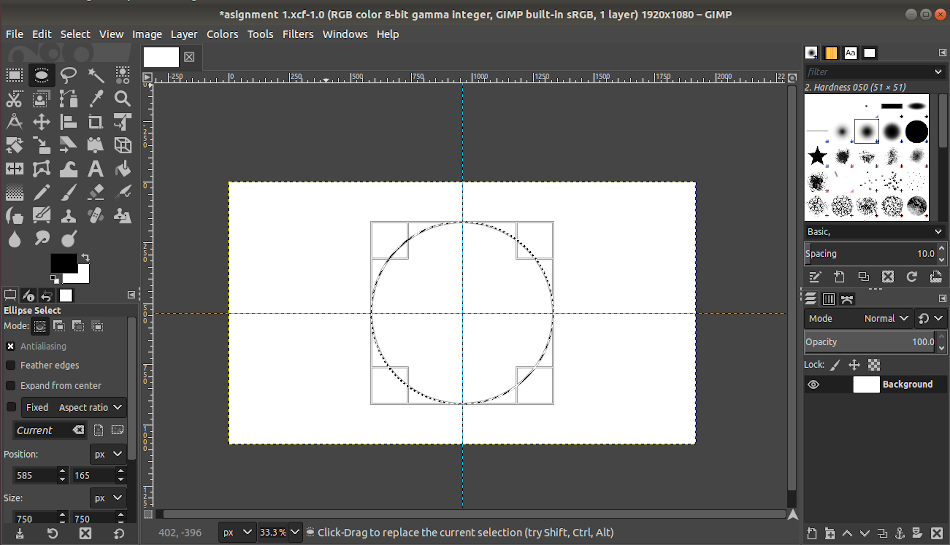Open the Size unit px dropdown
950x545 pixels.
108,498
